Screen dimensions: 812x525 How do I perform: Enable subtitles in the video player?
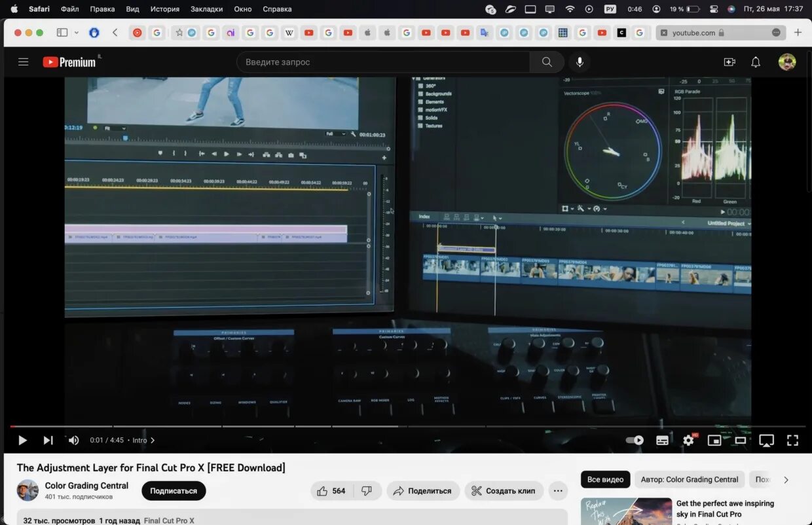(662, 440)
